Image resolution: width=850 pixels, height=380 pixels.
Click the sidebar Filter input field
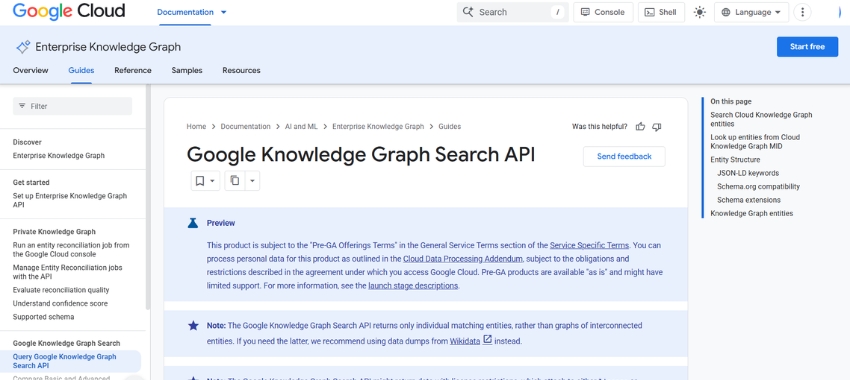coord(72,106)
